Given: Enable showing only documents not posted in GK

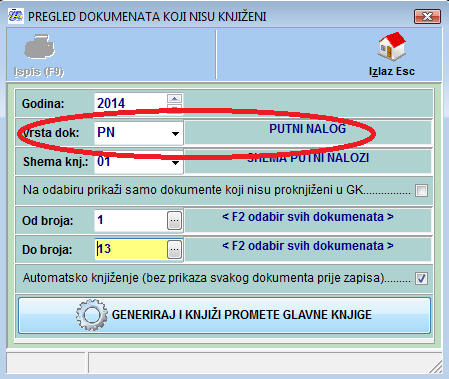Looking at the screenshot, I should coord(421,191).
